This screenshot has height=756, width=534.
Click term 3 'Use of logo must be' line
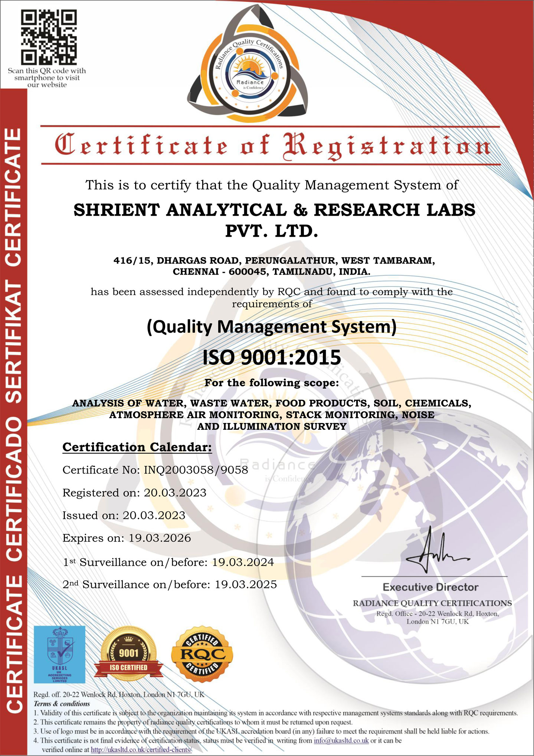(x=261, y=732)
